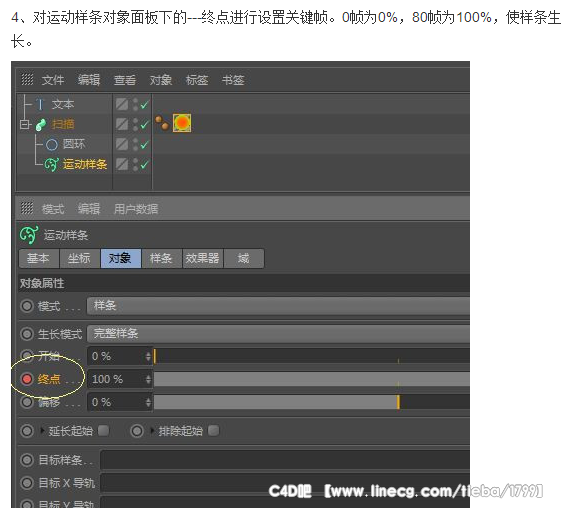Open the 生长模式 dropdown showing 完整样条
This screenshot has width=569, height=508.
[278, 334]
